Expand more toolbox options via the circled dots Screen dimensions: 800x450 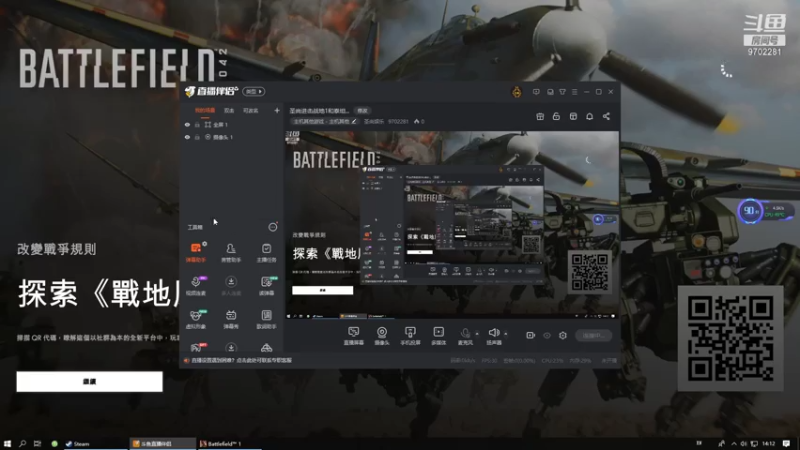(x=273, y=227)
